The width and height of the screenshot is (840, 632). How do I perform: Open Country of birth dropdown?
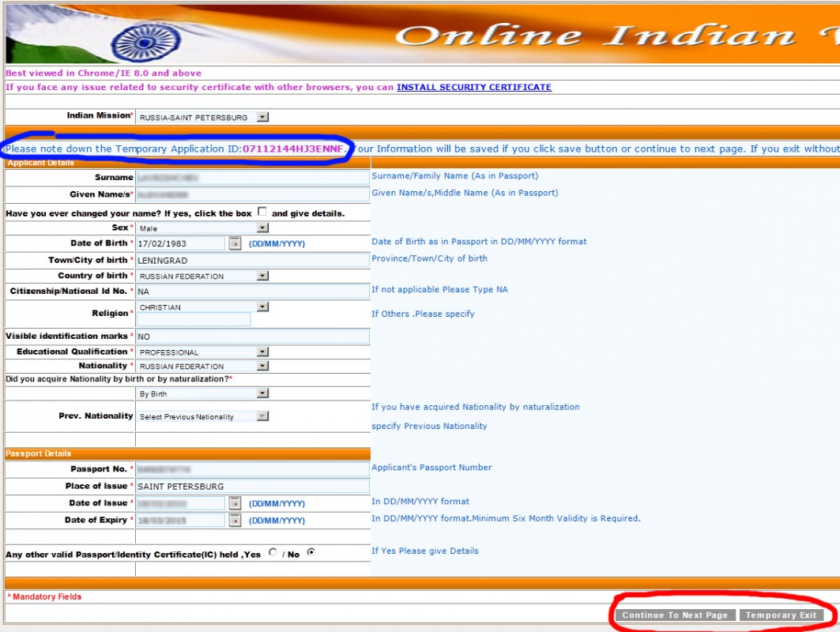point(262,276)
